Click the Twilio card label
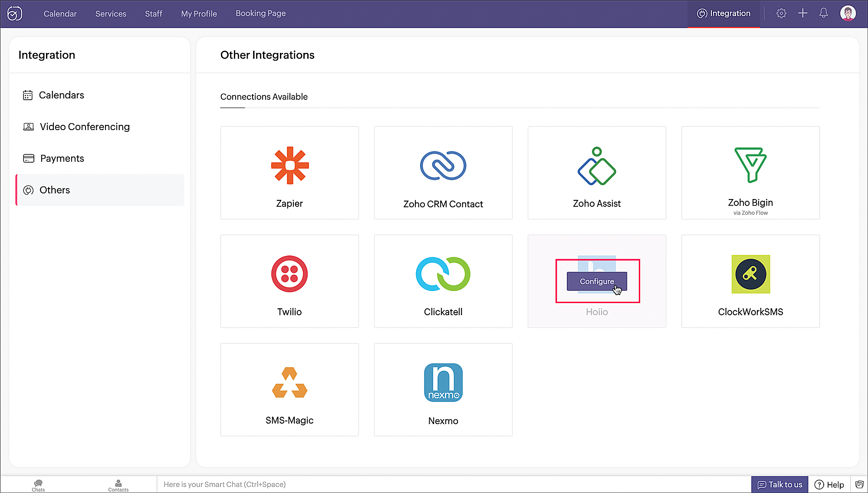Image resolution: width=868 pixels, height=493 pixels. [289, 312]
